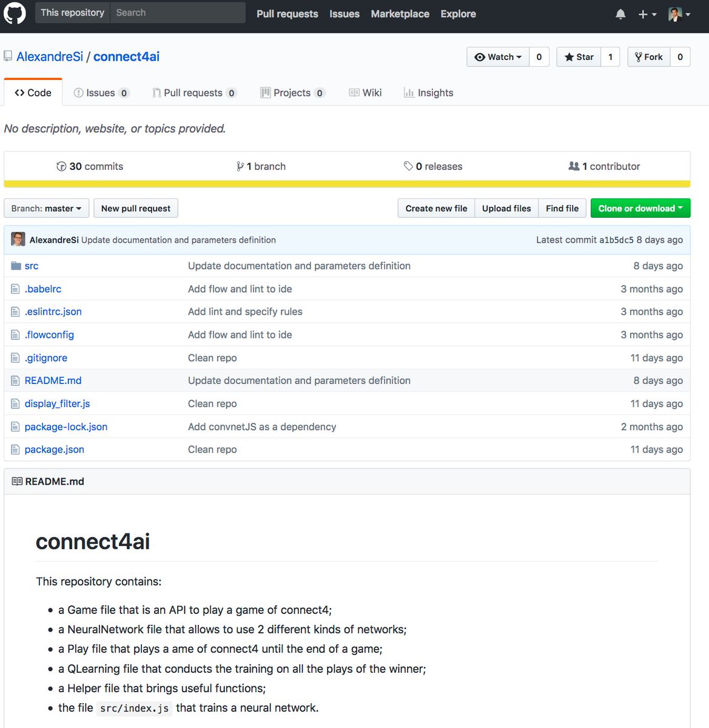
Task: Click the src folder icon
Action: (x=16, y=266)
